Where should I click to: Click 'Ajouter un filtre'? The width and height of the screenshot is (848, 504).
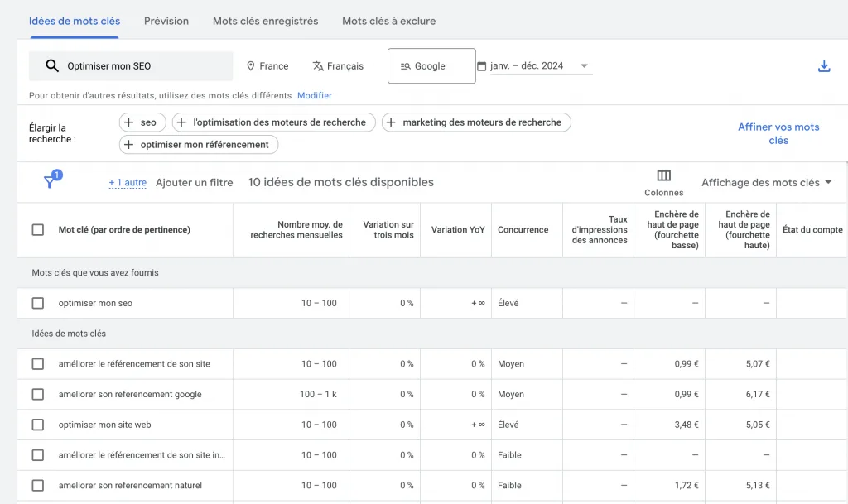click(x=194, y=183)
